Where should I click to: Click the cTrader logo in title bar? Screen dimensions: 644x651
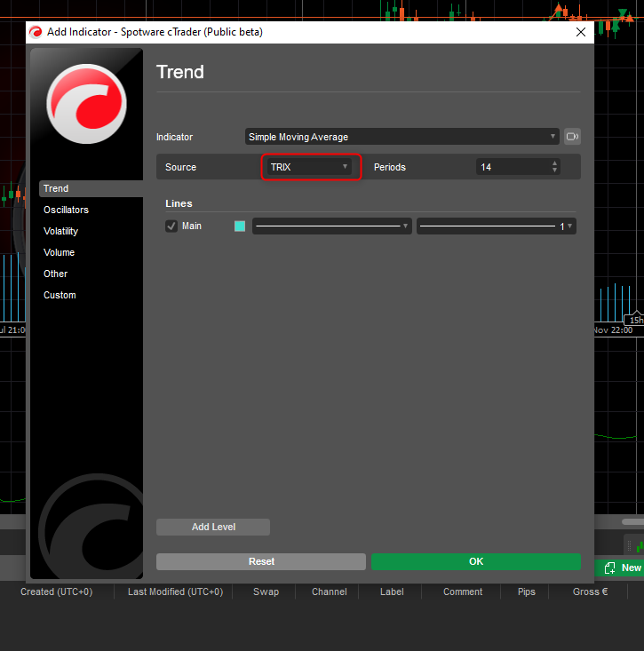pyautogui.click(x=36, y=32)
